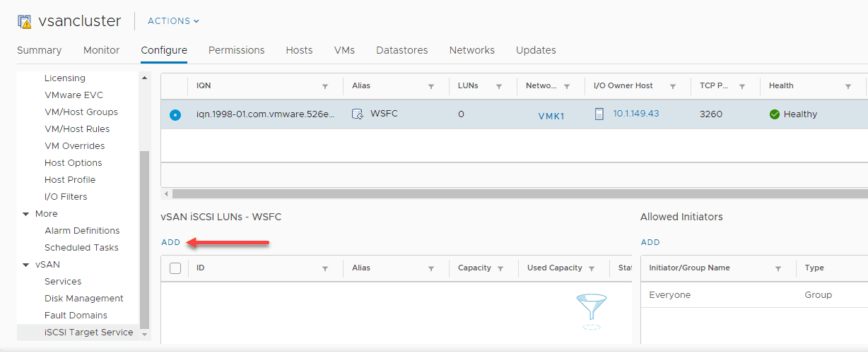Click the VMK1 network link

pos(551,116)
